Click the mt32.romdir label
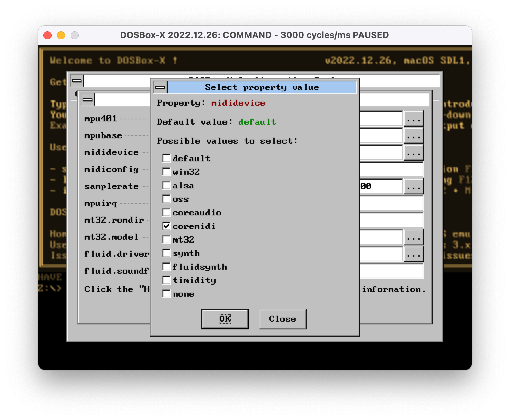510x420 pixels. 114,220
